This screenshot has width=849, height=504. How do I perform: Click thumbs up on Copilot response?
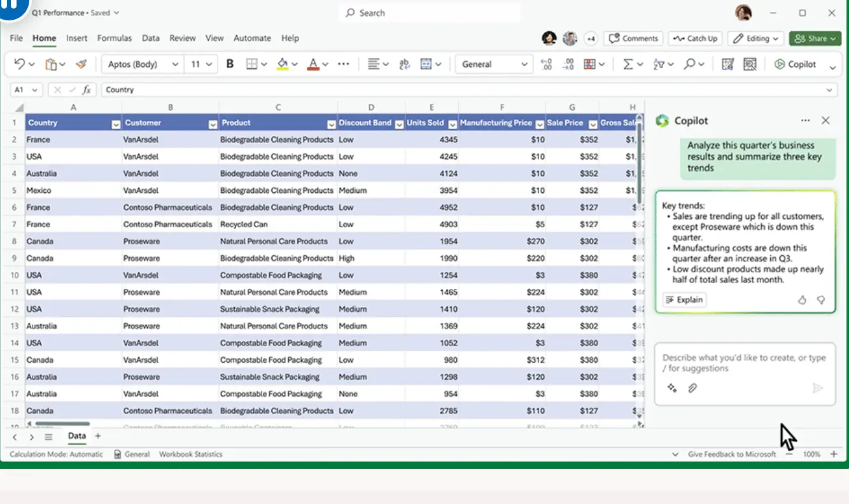[x=802, y=300]
